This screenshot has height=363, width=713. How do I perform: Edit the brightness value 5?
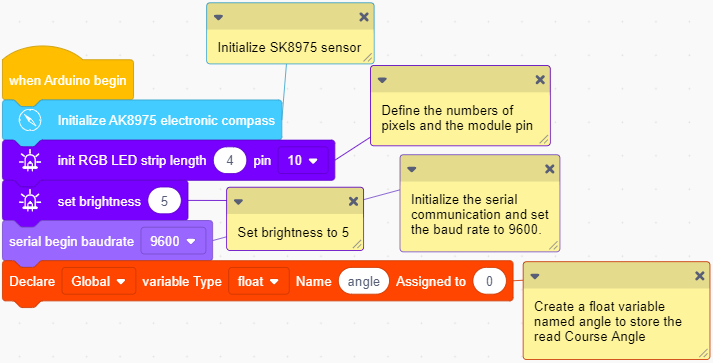pos(165,201)
